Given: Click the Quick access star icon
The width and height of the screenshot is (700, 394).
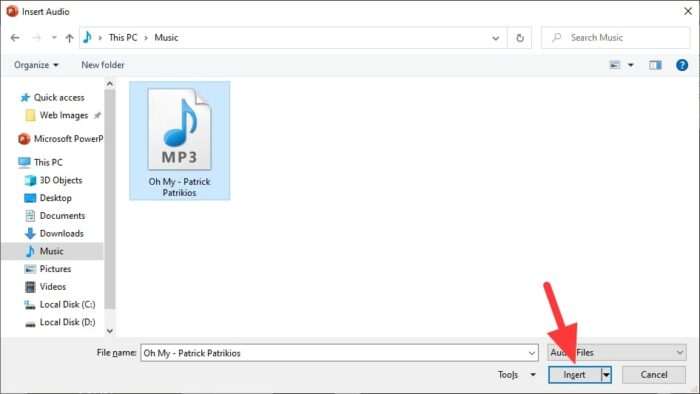Looking at the screenshot, I should (25, 97).
